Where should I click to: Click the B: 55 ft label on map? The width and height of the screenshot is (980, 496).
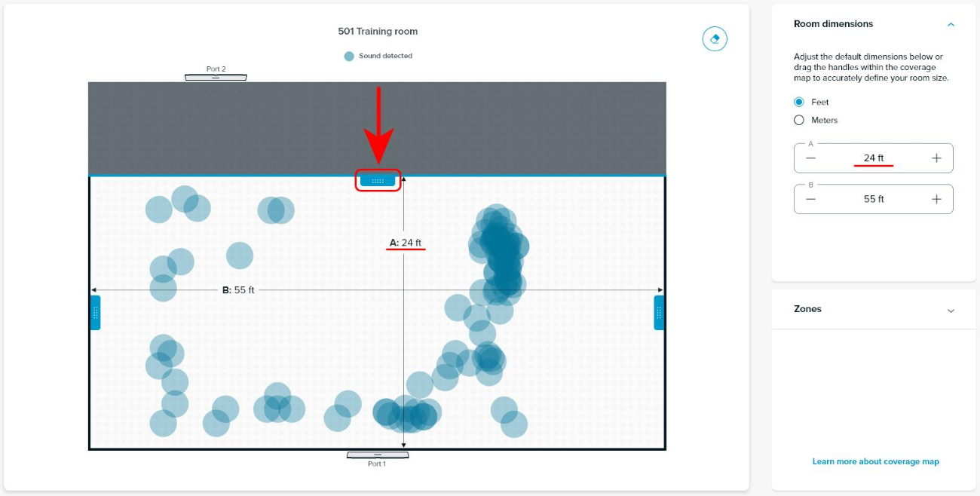[x=238, y=290]
